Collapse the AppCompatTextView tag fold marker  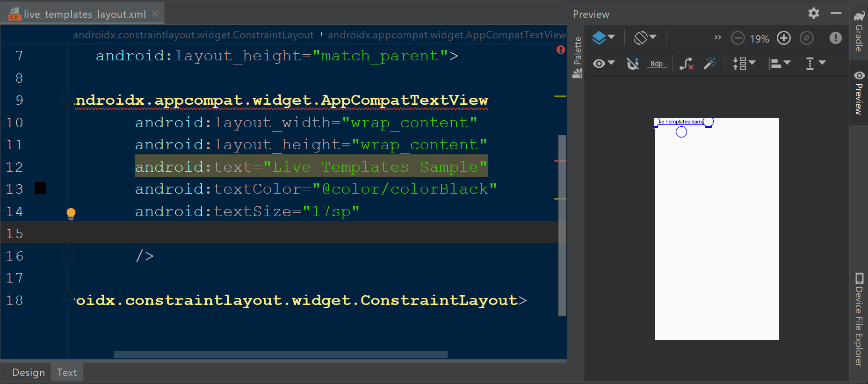67,100
